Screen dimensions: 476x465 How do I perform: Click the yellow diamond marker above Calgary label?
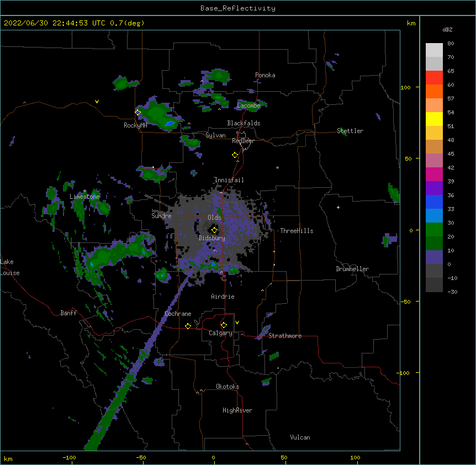pyautogui.click(x=224, y=325)
